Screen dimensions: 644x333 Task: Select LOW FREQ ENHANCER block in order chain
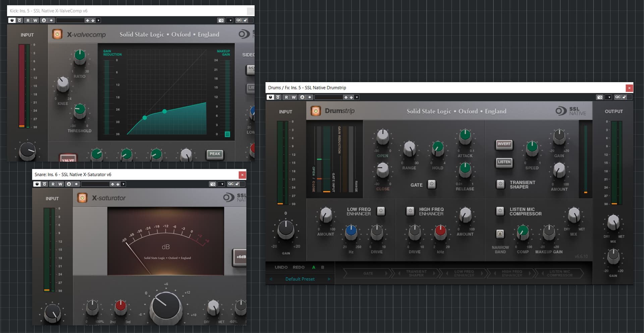tap(464, 273)
